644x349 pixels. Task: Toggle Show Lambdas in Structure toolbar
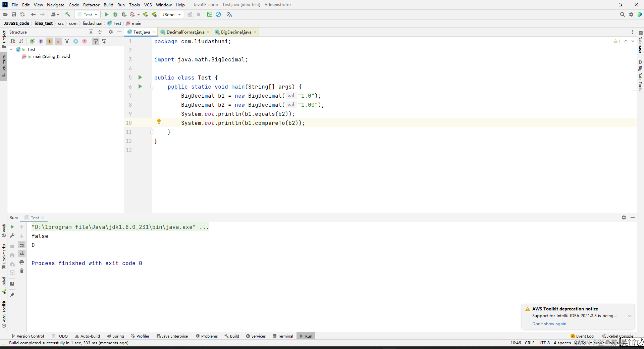coord(85,41)
